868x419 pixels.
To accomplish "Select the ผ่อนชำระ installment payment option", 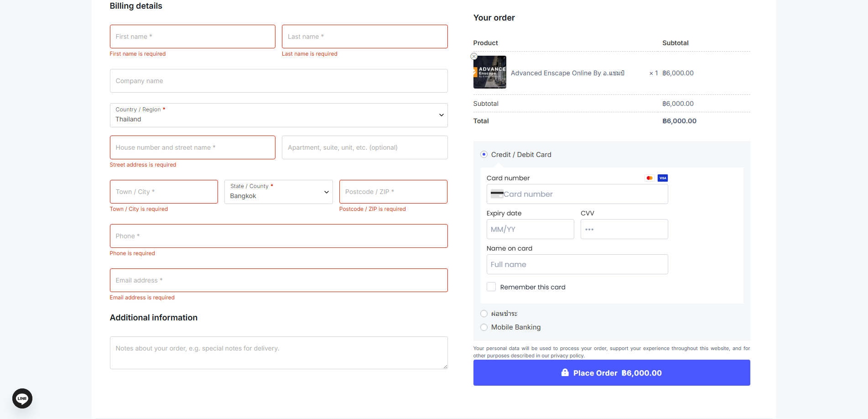I will click(x=484, y=314).
